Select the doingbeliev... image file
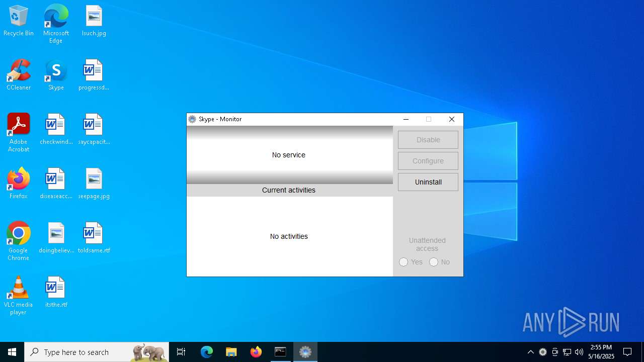Image resolution: width=644 pixels, height=362 pixels. pyautogui.click(x=56, y=238)
